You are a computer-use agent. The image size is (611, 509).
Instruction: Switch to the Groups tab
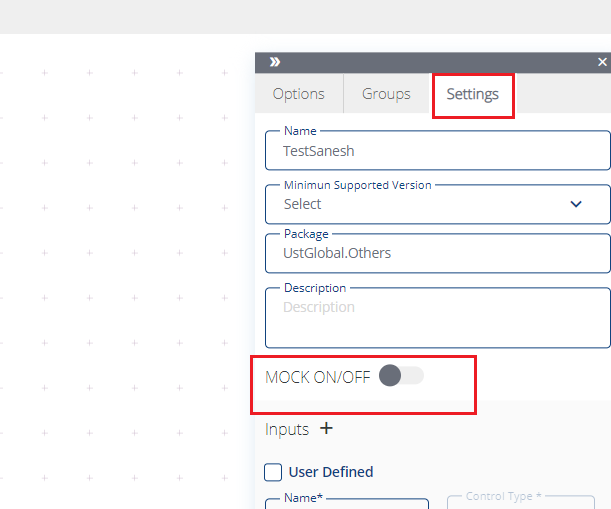386,94
